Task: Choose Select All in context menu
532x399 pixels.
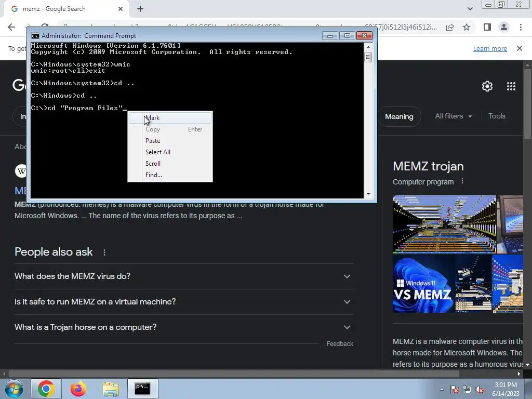Action: pos(170,152)
